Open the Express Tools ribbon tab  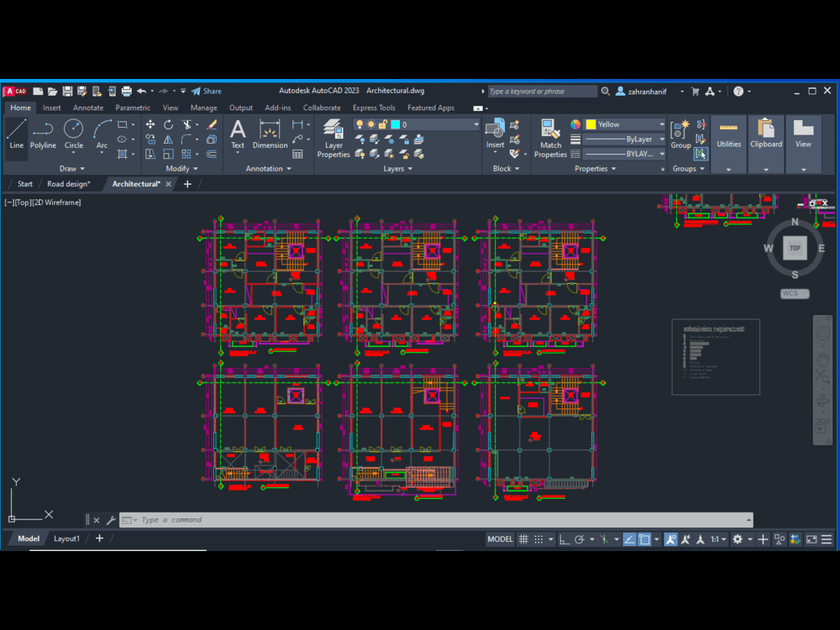(x=374, y=108)
